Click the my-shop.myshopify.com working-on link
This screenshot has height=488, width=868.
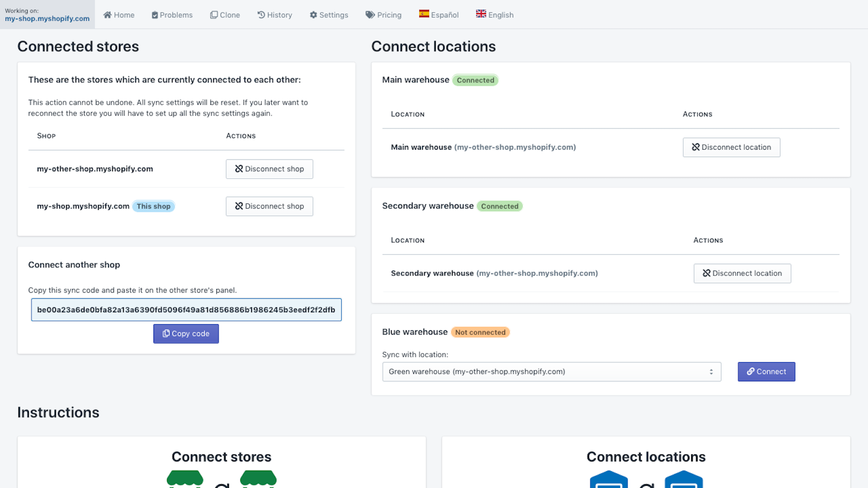(x=47, y=18)
